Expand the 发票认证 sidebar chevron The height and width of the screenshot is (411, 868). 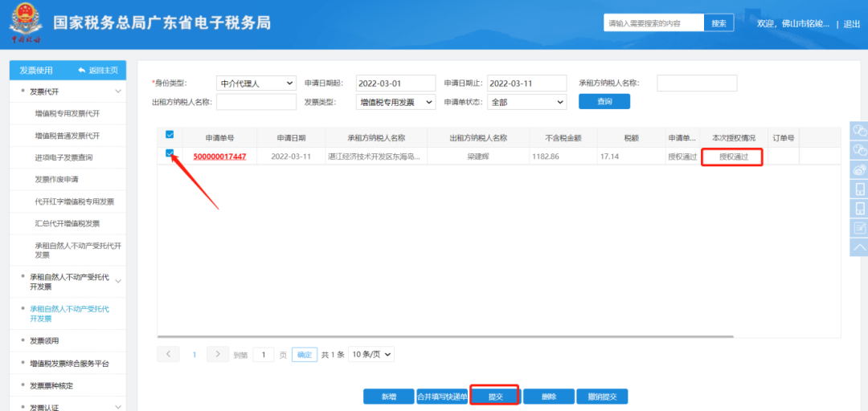pos(118,407)
